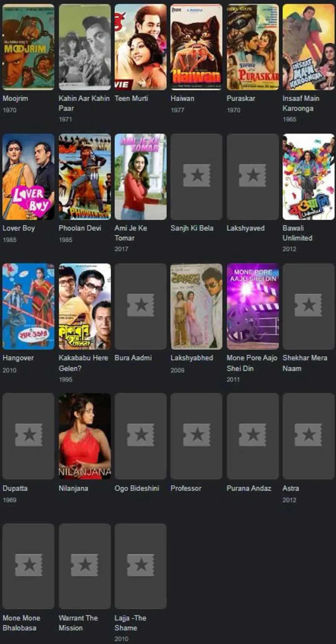This screenshot has width=336, height=644.
Task: Click the Mone Pore Aajo Shei Din poster
Action: [252, 306]
